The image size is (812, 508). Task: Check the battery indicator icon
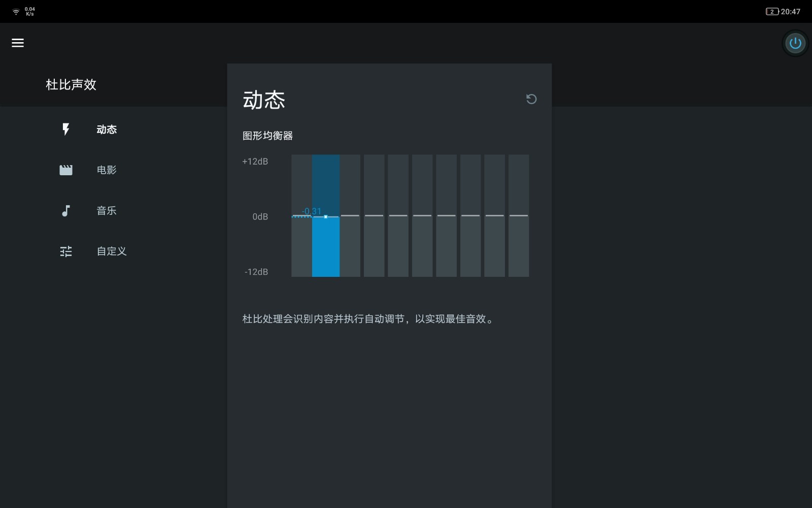coord(772,12)
